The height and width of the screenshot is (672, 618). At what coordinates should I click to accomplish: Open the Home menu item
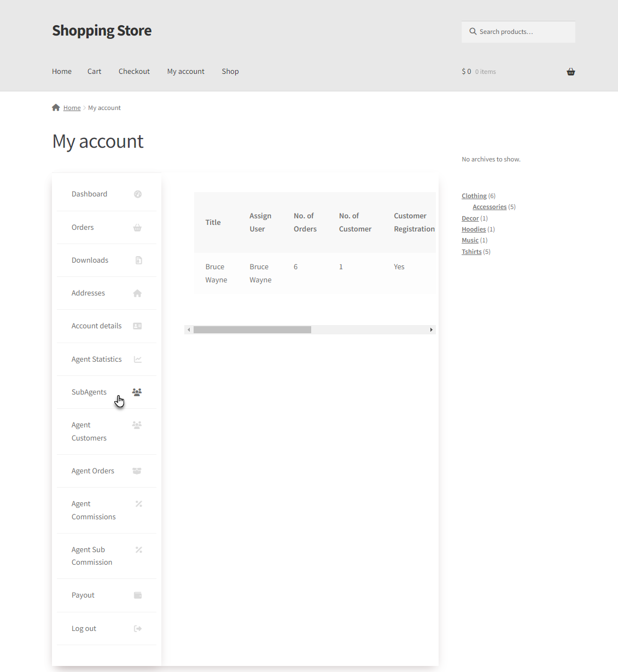coord(62,72)
